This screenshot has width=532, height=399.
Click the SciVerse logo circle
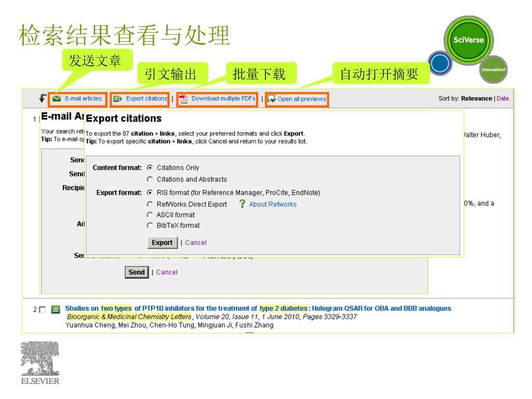(469, 40)
